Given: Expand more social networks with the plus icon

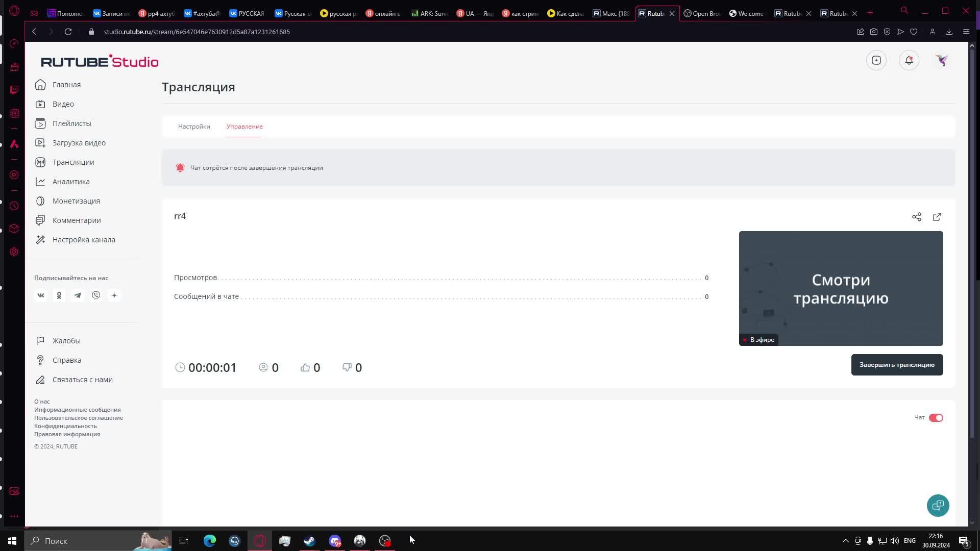Looking at the screenshot, I should click(x=114, y=295).
